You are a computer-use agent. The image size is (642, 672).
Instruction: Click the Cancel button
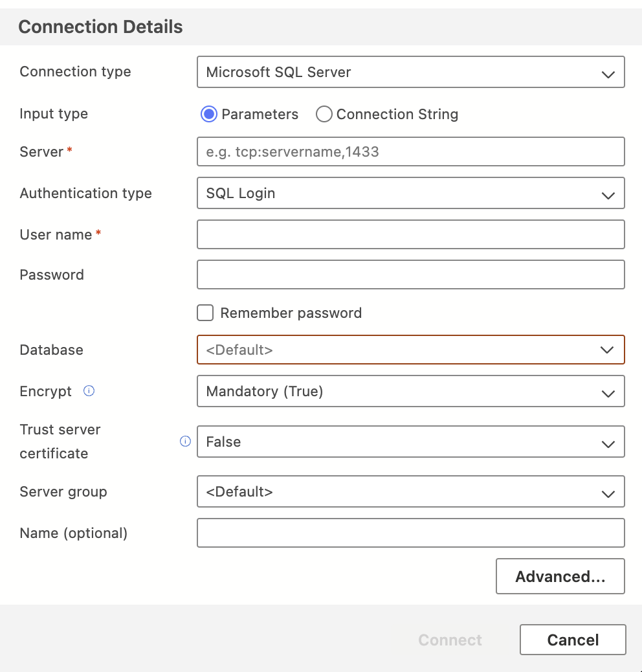tap(573, 640)
